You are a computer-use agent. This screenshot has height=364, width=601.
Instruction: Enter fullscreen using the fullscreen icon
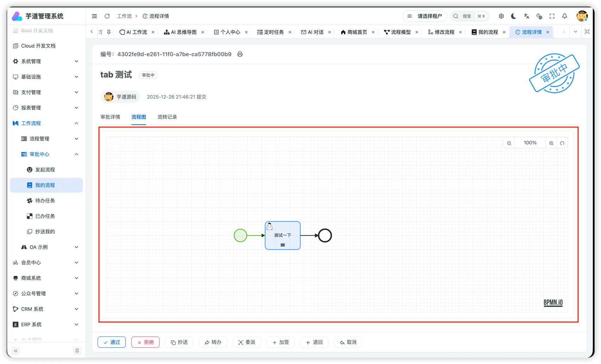(x=552, y=16)
